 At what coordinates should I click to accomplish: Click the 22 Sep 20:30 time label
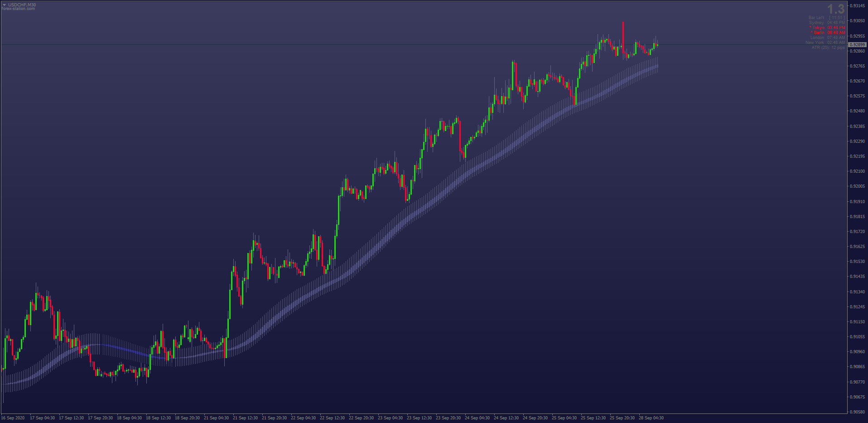point(362,418)
